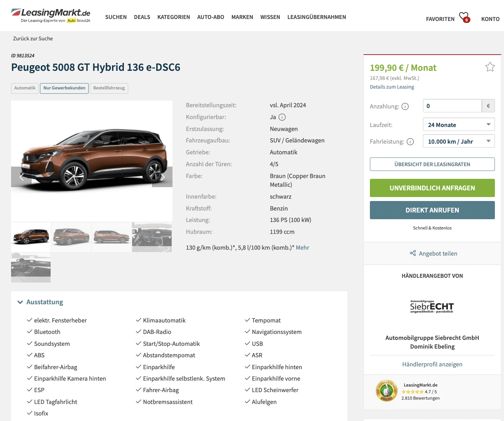Open the WISSEN menu
Screen dimensions: 504x421
[x=270, y=17]
